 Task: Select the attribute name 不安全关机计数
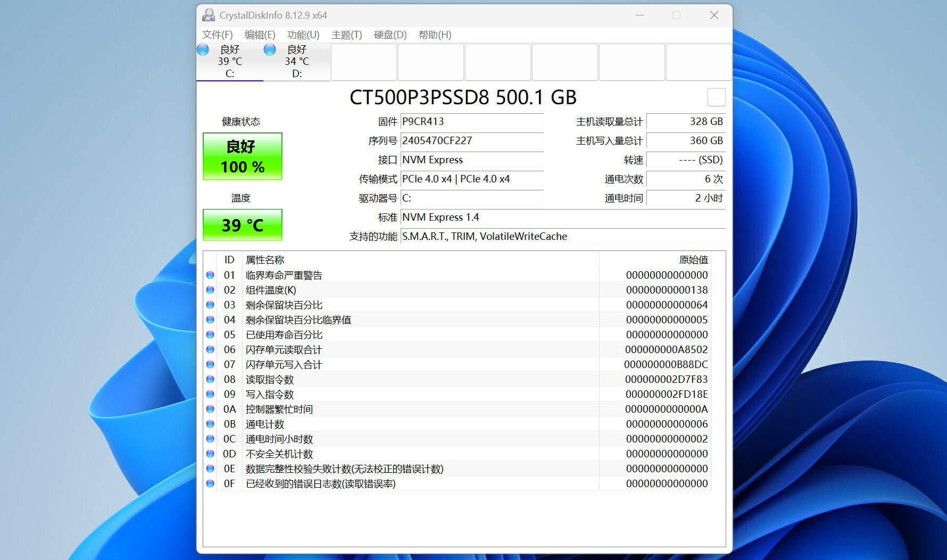pyautogui.click(x=279, y=454)
